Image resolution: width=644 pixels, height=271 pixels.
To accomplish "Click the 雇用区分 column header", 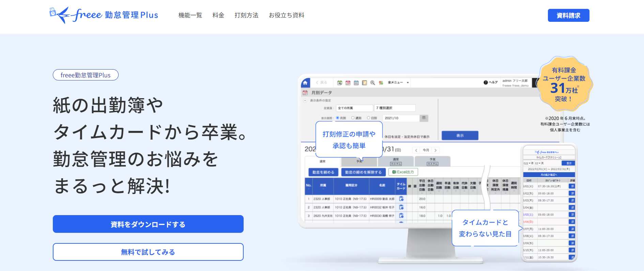I will click(x=351, y=185).
